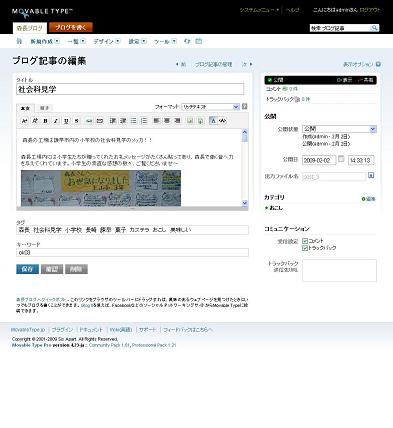Select the 本文 body tab
Viewport: 393px width, 428px height.
[25, 108]
